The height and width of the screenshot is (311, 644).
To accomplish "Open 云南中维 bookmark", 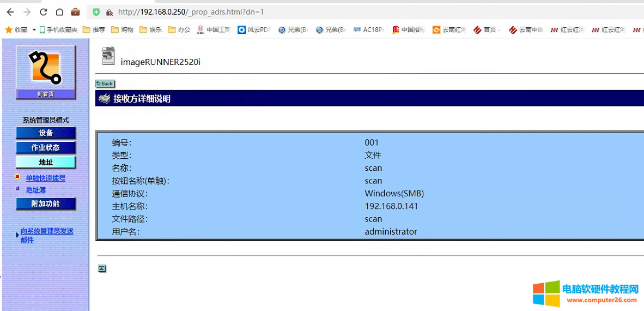I will point(526,29).
